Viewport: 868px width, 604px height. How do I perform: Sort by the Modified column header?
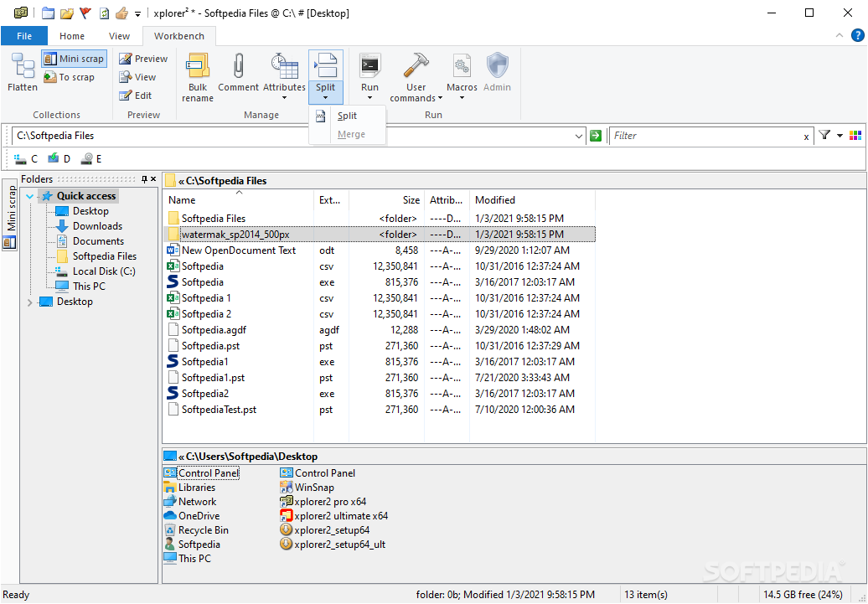point(532,200)
